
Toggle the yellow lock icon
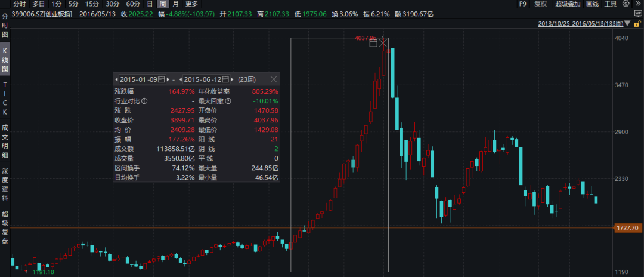click(637, 24)
